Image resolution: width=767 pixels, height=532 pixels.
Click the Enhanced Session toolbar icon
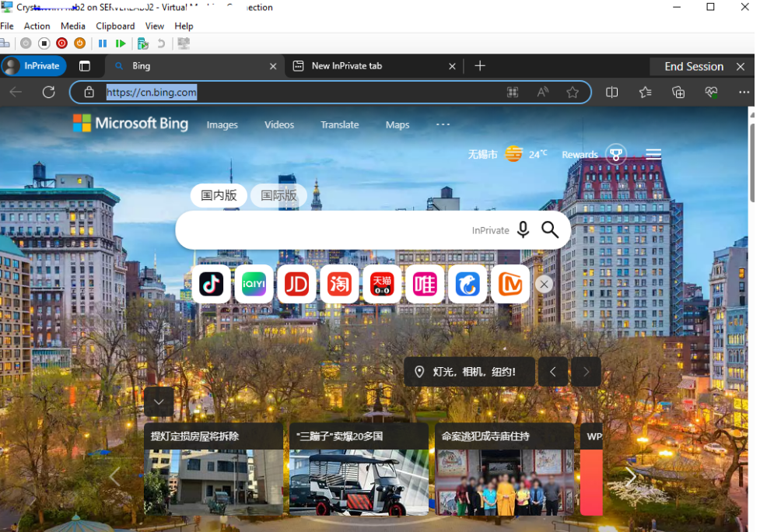pyautogui.click(x=184, y=44)
